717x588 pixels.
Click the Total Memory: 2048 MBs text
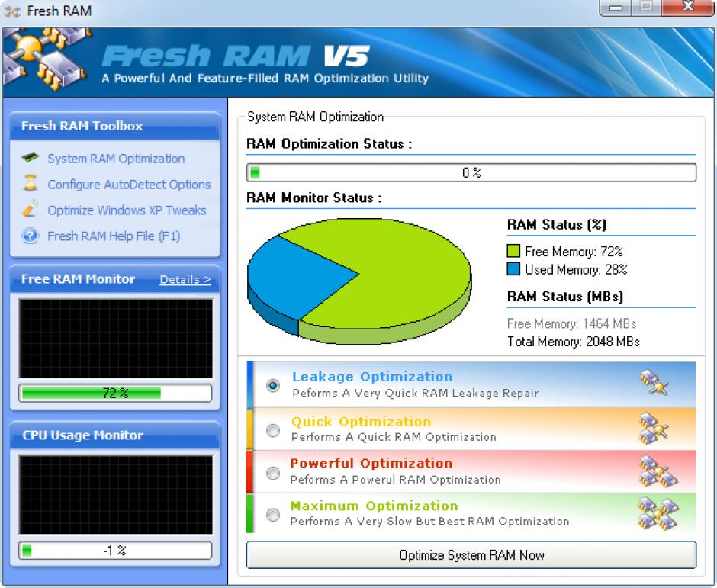click(574, 342)
